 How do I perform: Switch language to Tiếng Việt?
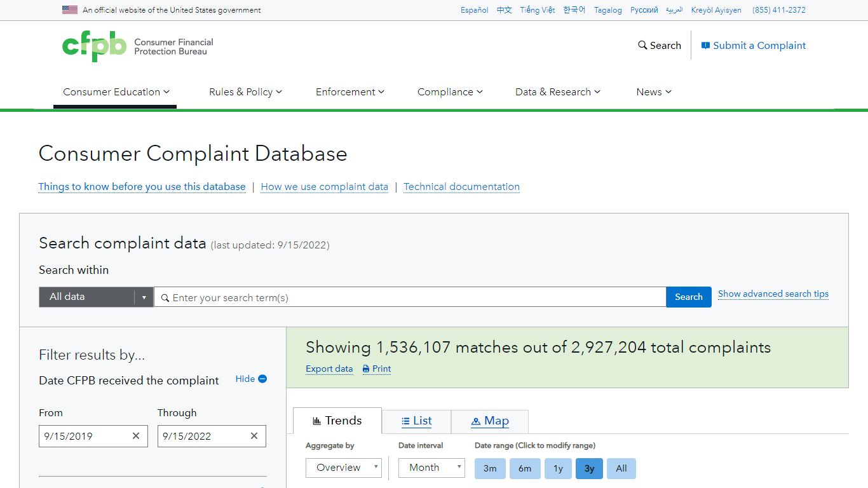coord(538,10)
